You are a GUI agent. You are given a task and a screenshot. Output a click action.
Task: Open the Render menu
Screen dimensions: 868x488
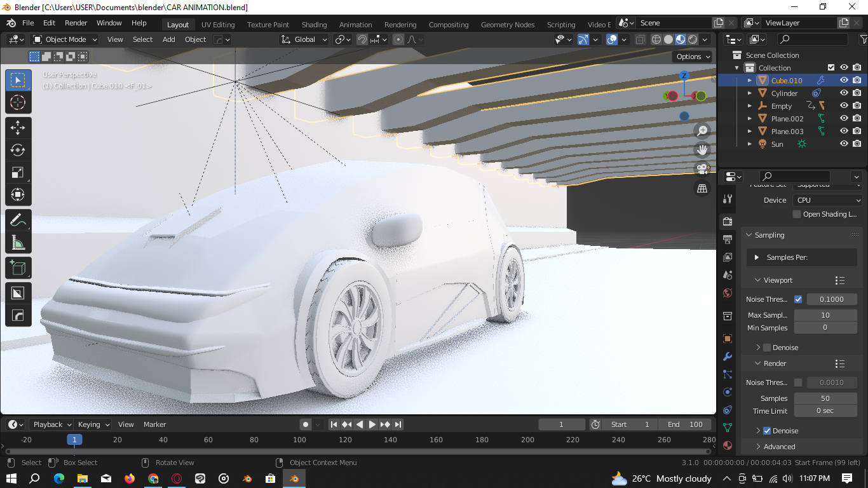[76, 23]
